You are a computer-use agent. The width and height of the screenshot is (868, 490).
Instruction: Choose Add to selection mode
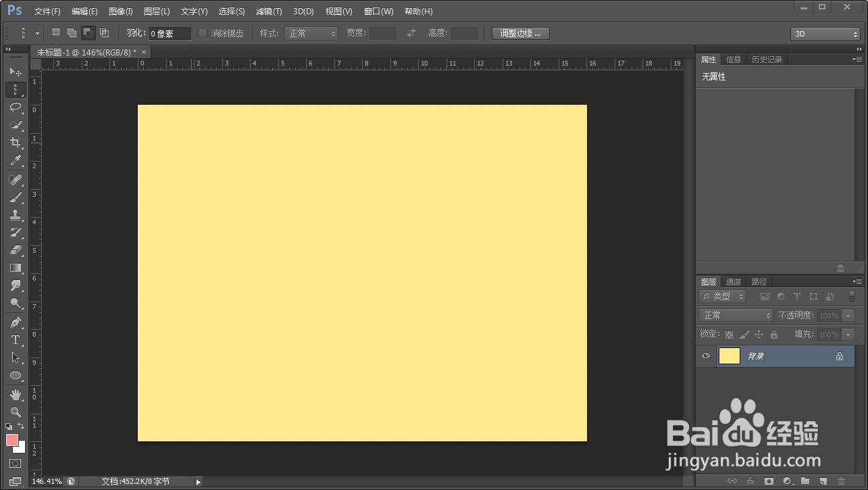click(72, 32)
